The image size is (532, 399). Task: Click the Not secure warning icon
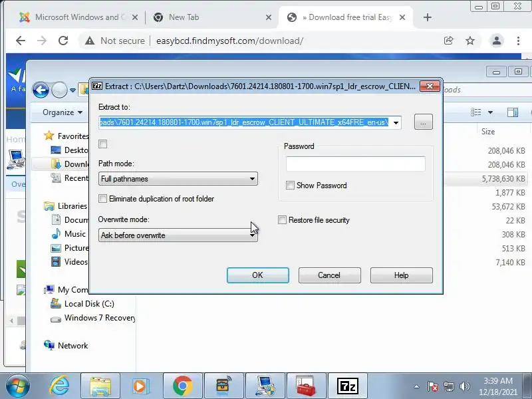tap(90, 41)
